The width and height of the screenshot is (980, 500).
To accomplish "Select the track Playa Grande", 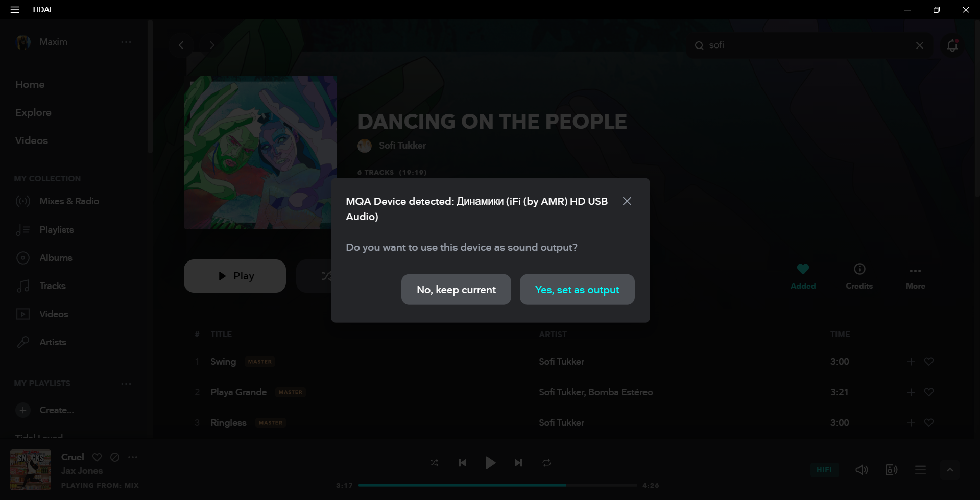I will click(238, 392).
